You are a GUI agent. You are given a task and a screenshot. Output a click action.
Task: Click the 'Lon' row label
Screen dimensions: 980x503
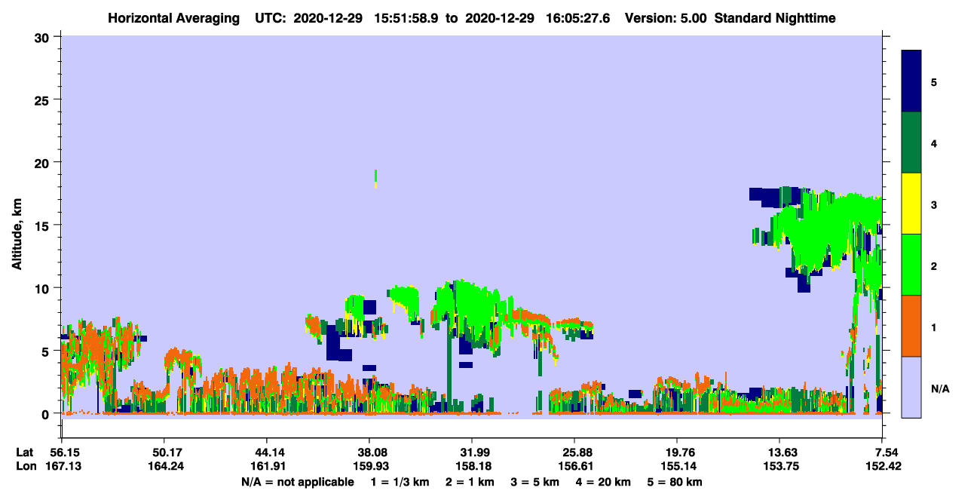pyautogui.click(x=26, y=466)
